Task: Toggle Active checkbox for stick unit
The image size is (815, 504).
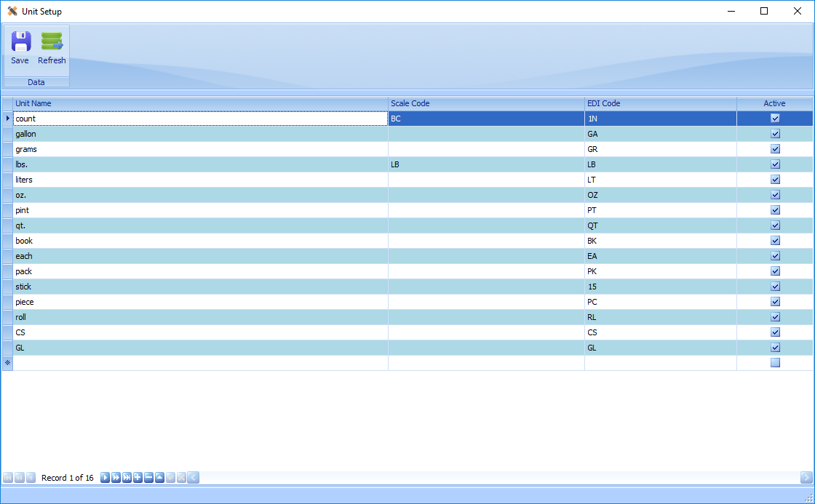Action: (x=775, y=287)
